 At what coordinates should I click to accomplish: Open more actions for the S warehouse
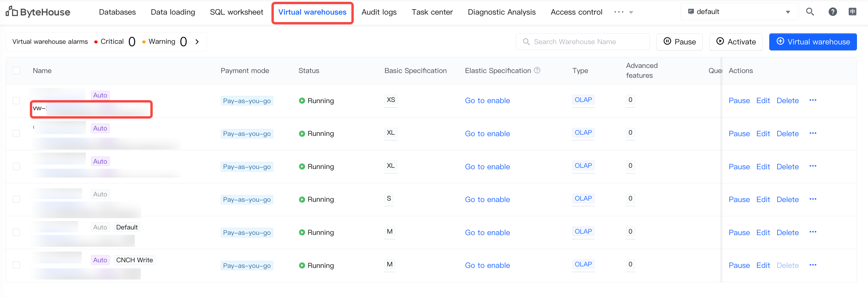(813, 199)
